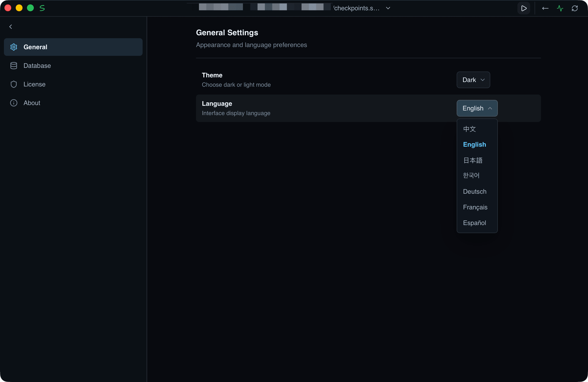This screenshot has height=382, width=588.
Task: Open the Theme dropdown showing Dark
Action: [x=473, y=80]
